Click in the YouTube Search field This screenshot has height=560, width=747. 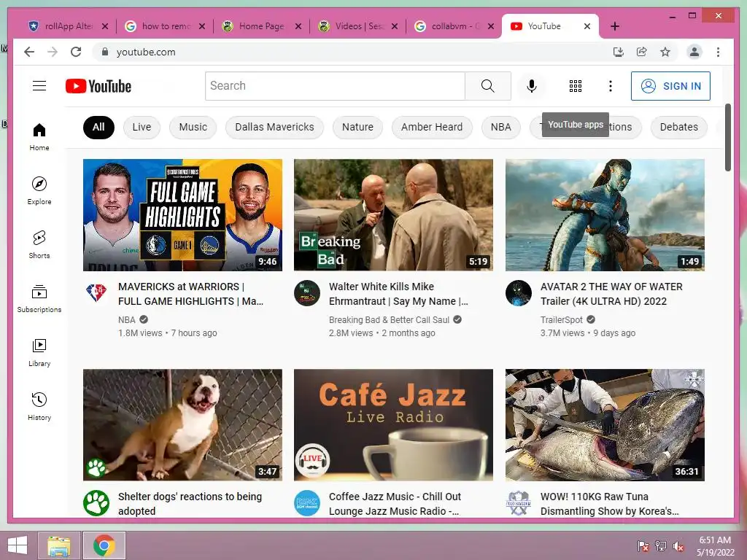click(335, 86)
